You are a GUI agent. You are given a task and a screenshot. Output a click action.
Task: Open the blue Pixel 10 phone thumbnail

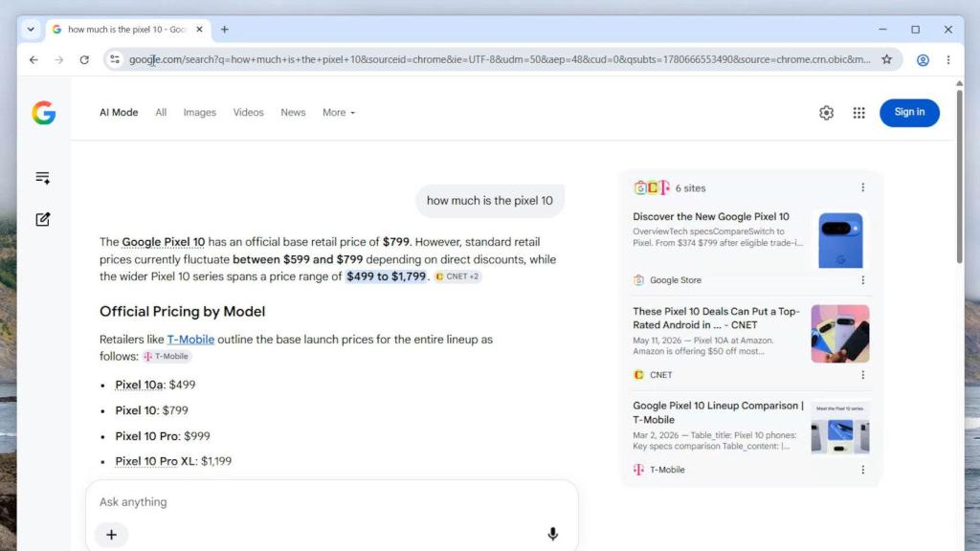point(840,240)
